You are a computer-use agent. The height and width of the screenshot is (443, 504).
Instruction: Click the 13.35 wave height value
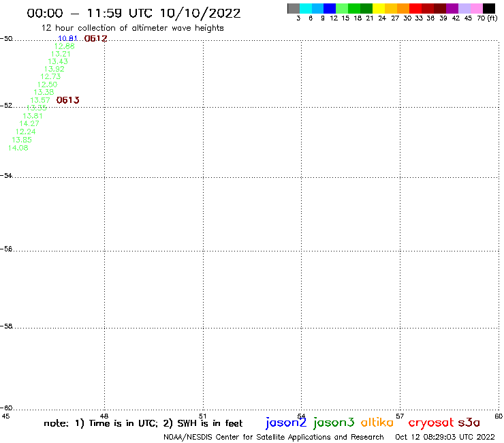(x=36, y=108)
